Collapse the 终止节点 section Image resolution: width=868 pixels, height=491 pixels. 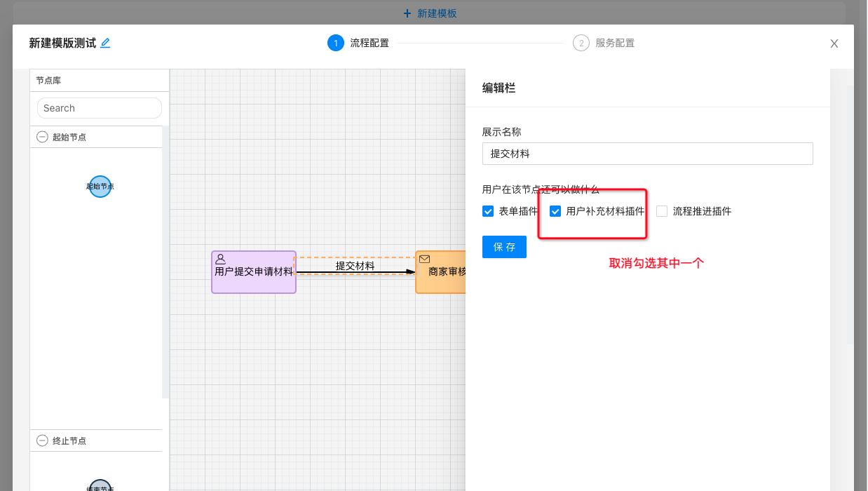(42, 440)
